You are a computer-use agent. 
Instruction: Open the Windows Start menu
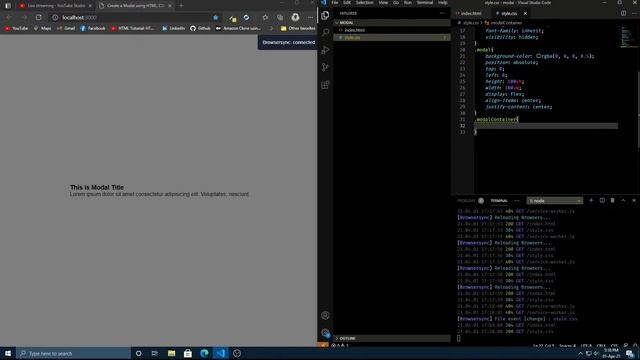tap(8, 353)
